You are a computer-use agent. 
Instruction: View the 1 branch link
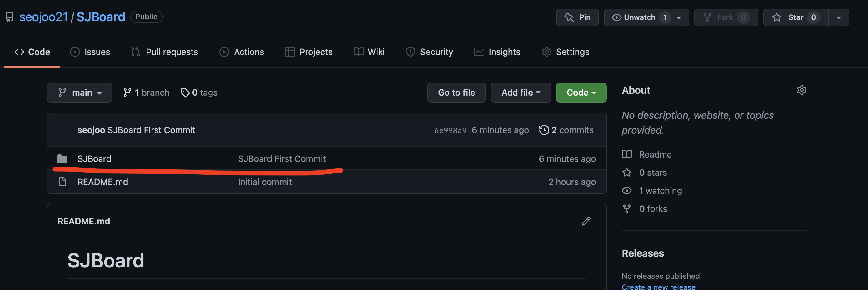[x=146, y=92]
